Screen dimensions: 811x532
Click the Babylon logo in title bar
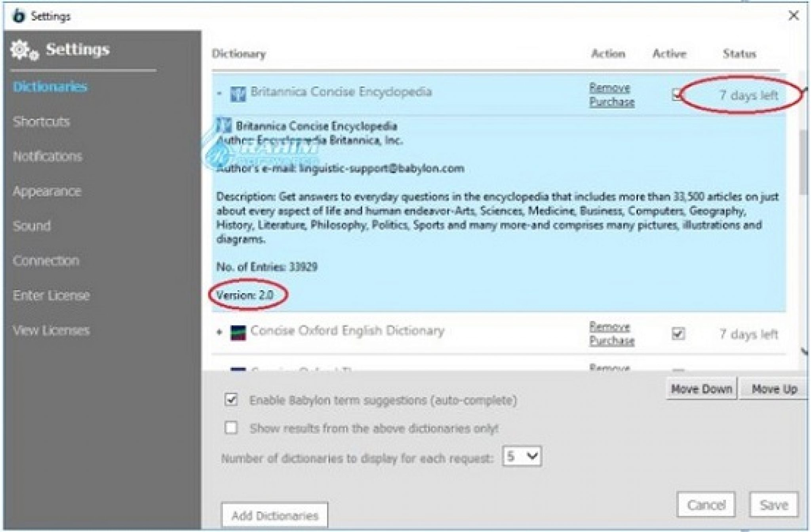click(18, 16)
